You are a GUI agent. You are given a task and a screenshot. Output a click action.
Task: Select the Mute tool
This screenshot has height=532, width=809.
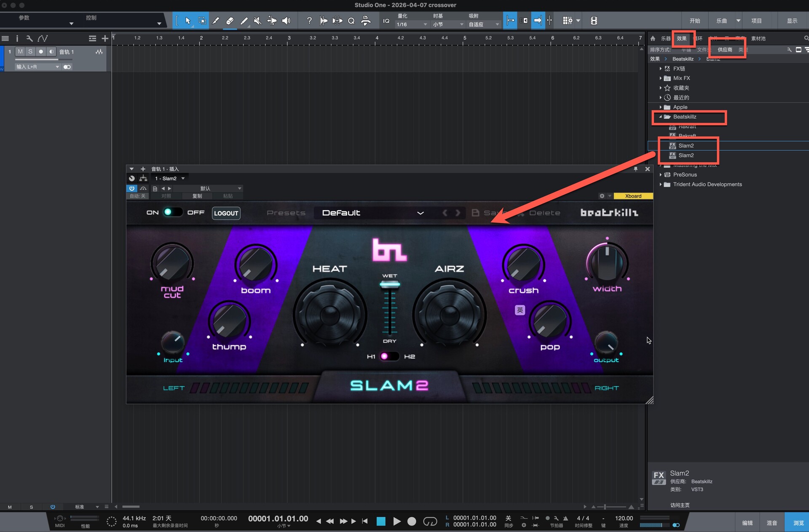pos(258,21)
